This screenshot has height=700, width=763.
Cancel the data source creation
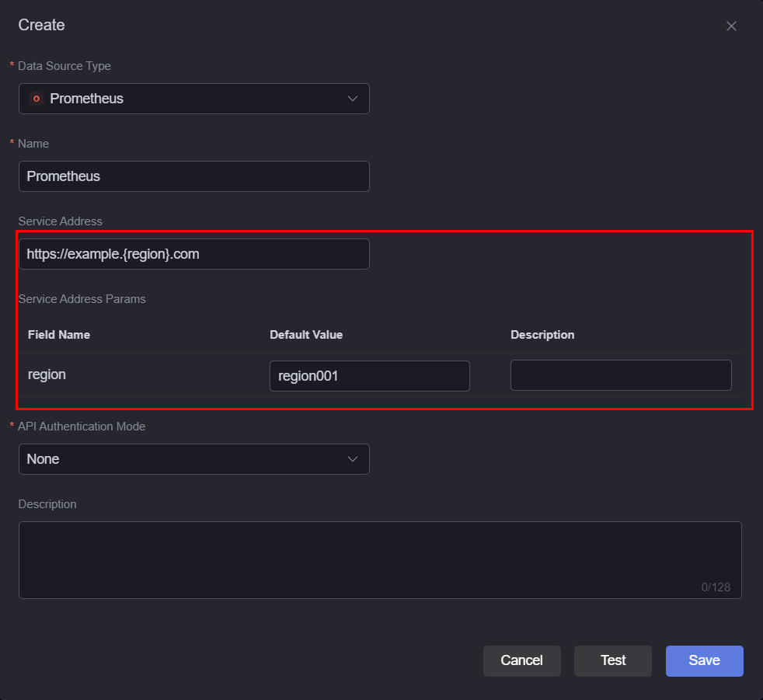[521, 660]
